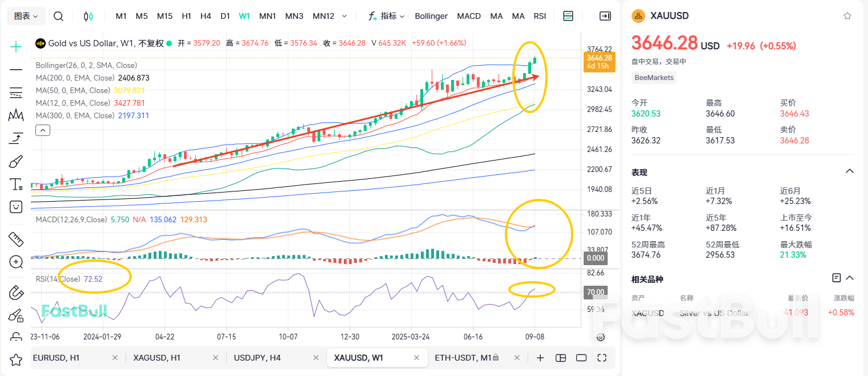
Task: Open the BeeMarkets broker button
Action: (653, 78)
